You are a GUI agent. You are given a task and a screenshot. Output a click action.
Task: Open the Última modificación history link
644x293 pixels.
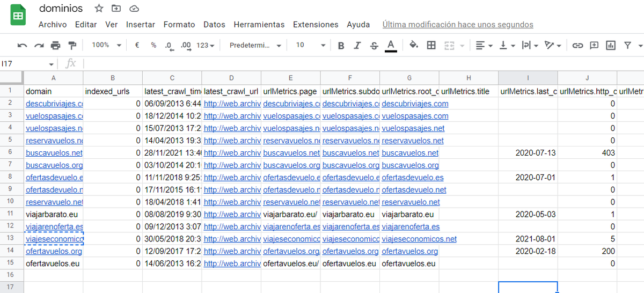click(458, 25)
